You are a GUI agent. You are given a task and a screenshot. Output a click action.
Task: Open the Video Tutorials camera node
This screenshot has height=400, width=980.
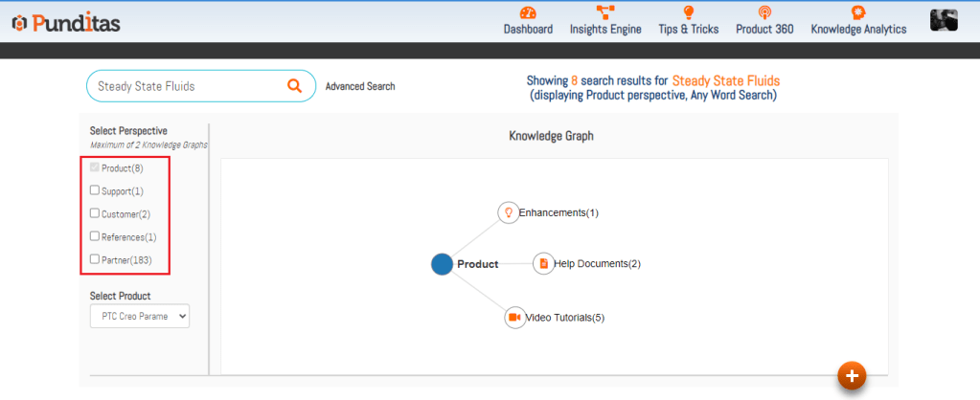click(x=514, y=317)
